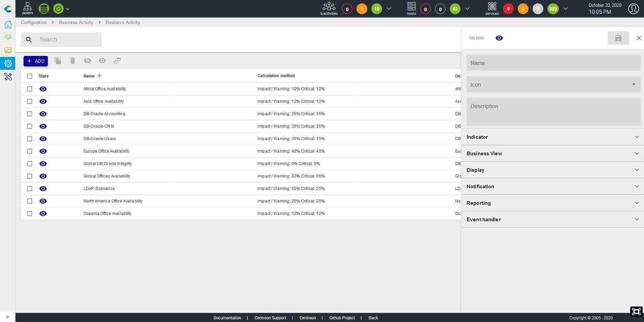
Task: Open the monitoring heartbeat sidebar icon
Action: tap(8, 37)
